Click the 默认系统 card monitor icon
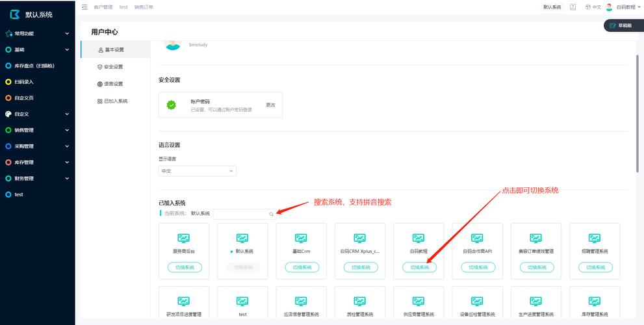Image resolution: width=644 pixels, height=325 pixels. pyautogui.click(x=242, y=238)
